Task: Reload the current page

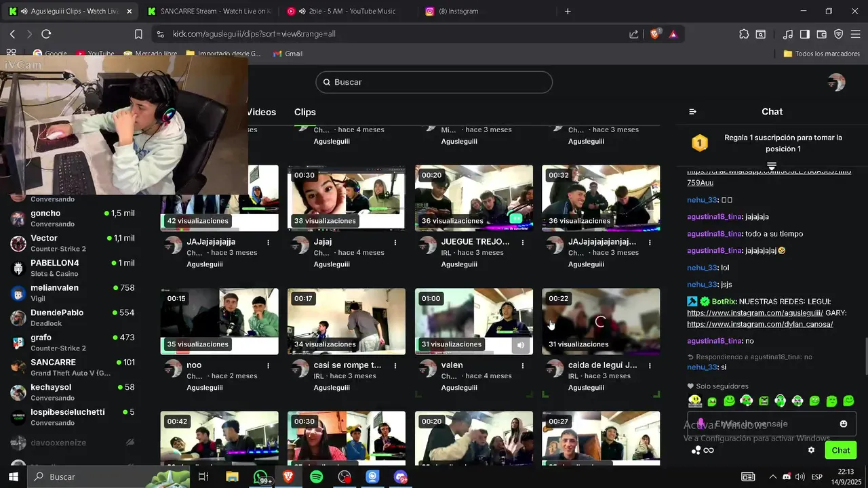Action: coord(46,34)
